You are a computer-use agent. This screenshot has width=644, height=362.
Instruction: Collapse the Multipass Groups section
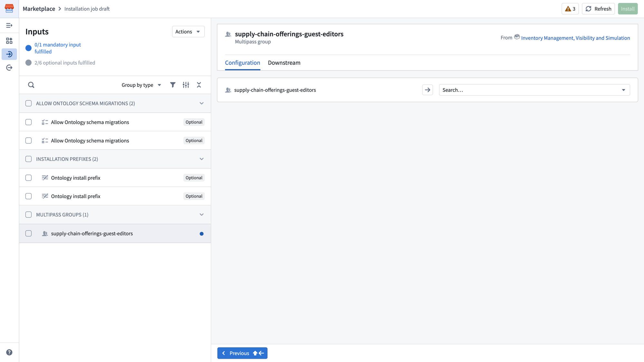(x=202, y=215)
